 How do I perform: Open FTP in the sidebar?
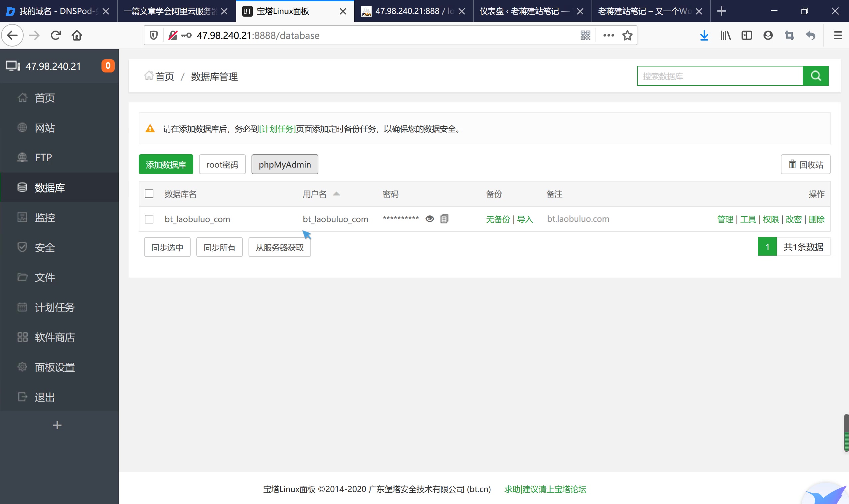pos(59,158)
